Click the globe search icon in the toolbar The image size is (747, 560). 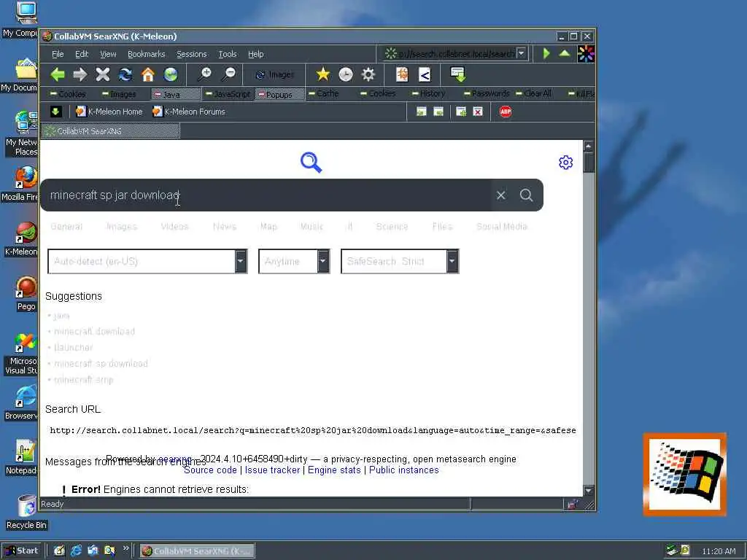coord(171,74)
